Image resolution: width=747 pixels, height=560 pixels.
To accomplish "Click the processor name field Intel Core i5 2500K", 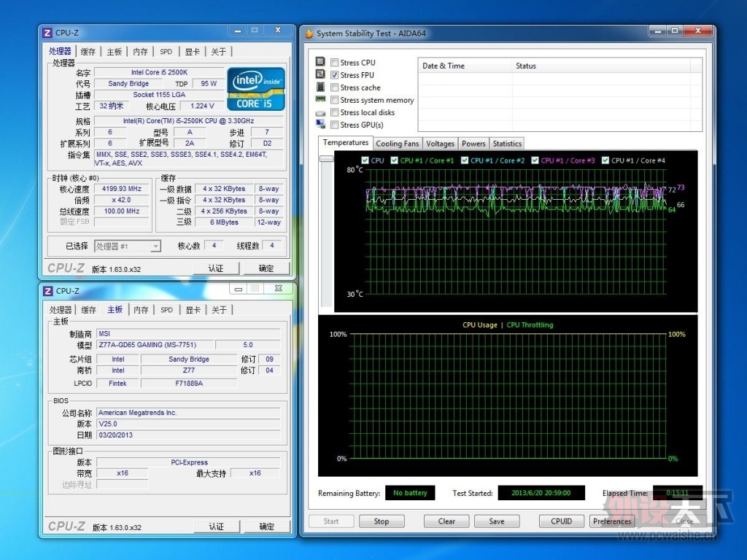I will [159, 72].
